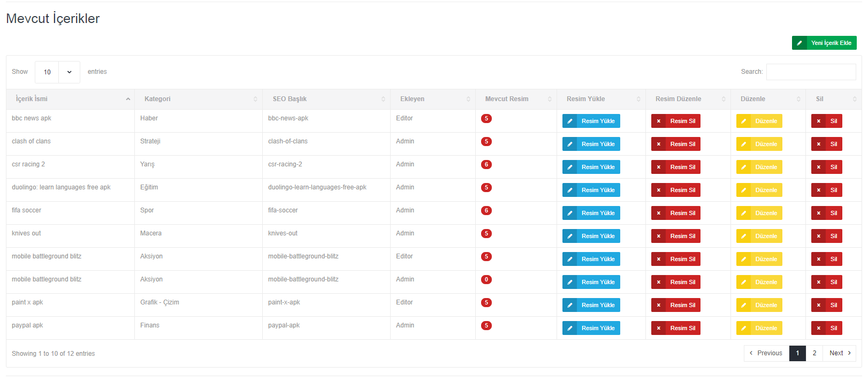This screenshot has height=389, width=868.
Task: Click Sil for fifa soccer row
Action: click(827, 213)
